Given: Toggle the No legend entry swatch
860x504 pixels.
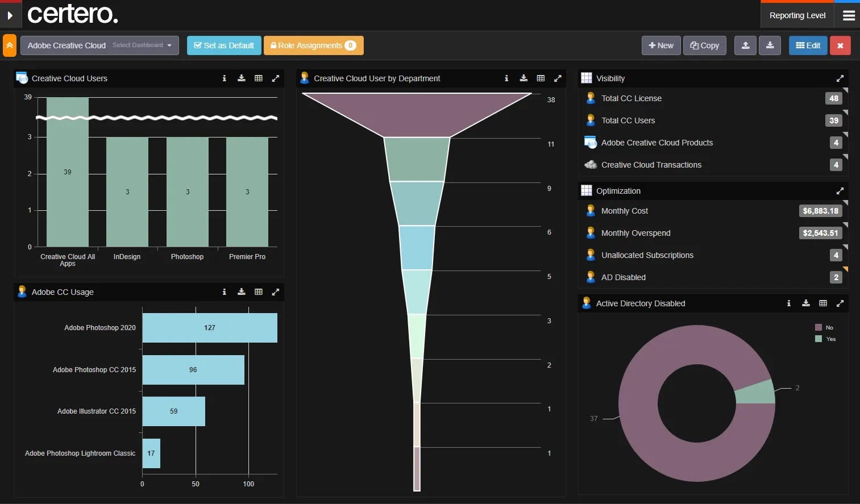Looking at the screenshot, I should click(x=819, y=327).
